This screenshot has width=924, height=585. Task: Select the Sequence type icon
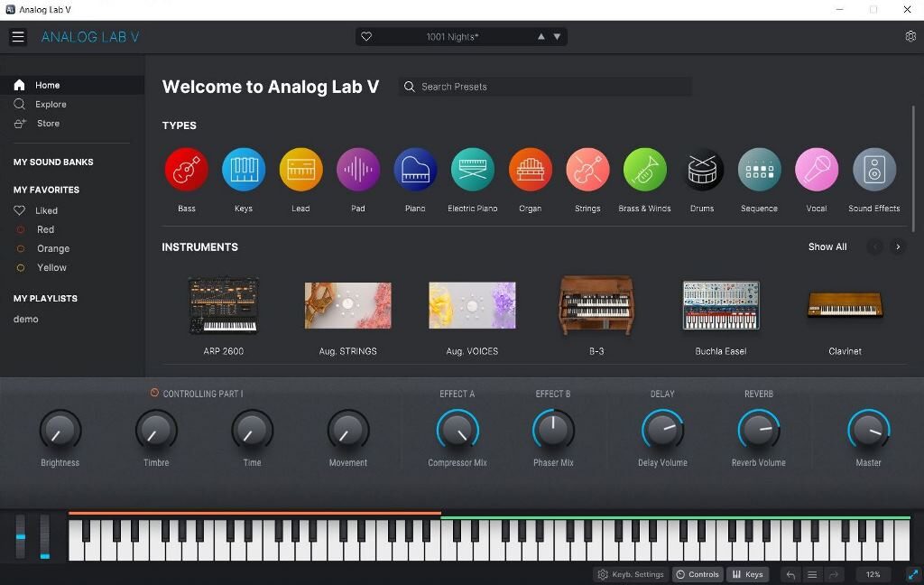(x=759, y=170)
